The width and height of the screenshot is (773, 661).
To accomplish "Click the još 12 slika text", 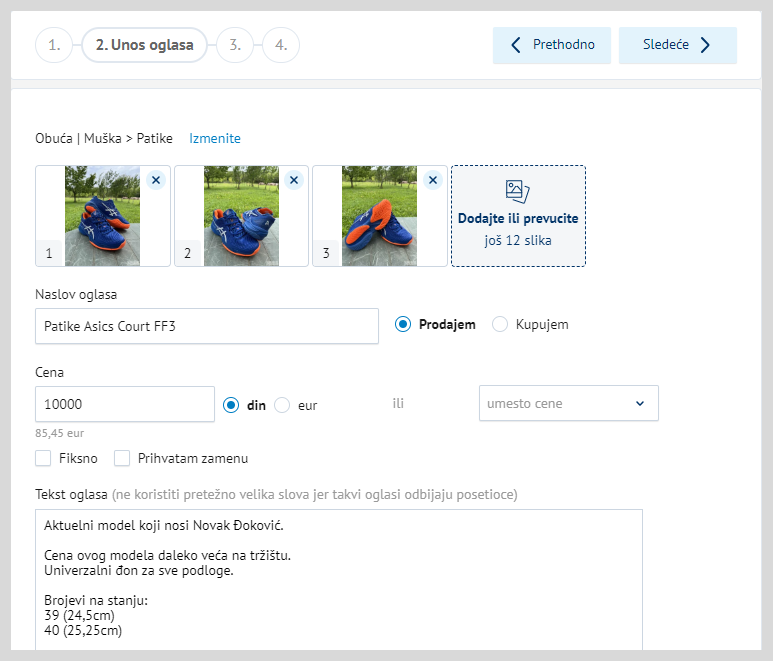I will tap(518, 241).
